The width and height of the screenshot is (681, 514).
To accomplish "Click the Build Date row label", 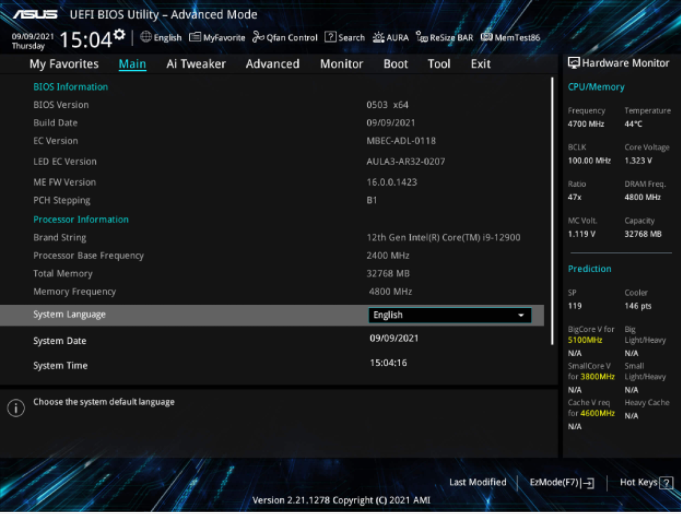I will [55, 123].
